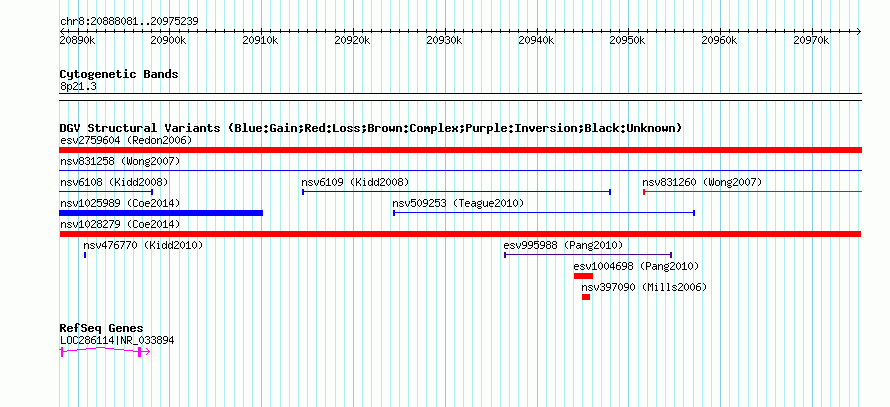
Task: Click the nsv1028279 thick red loss bar
Action: (460, 234)
